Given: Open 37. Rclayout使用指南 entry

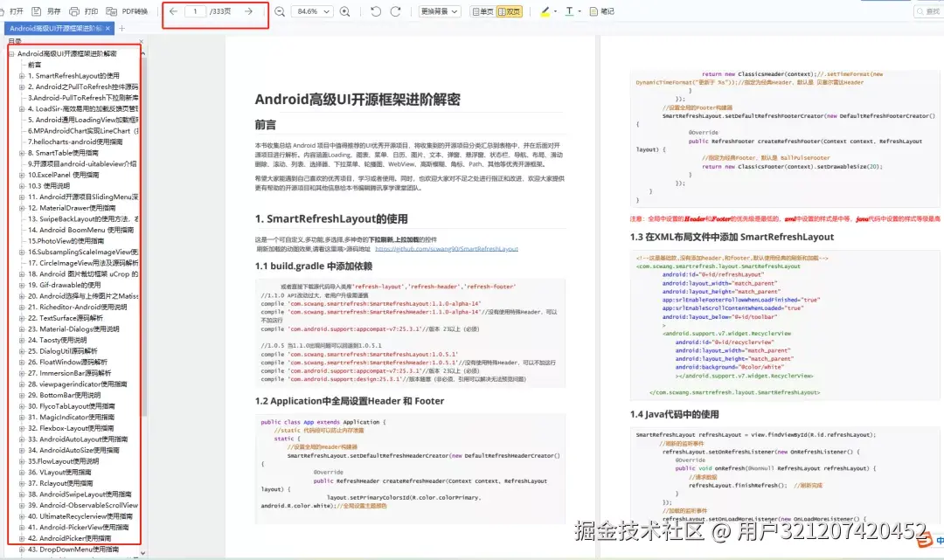Looking at the screenshot, I should pos(60,483).
